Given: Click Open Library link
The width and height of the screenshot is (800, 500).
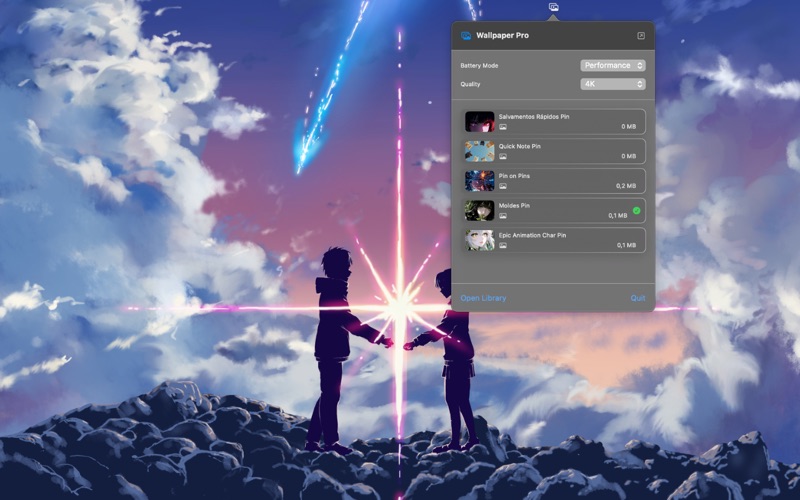Looking at the screenshot, I should [483, 298].
